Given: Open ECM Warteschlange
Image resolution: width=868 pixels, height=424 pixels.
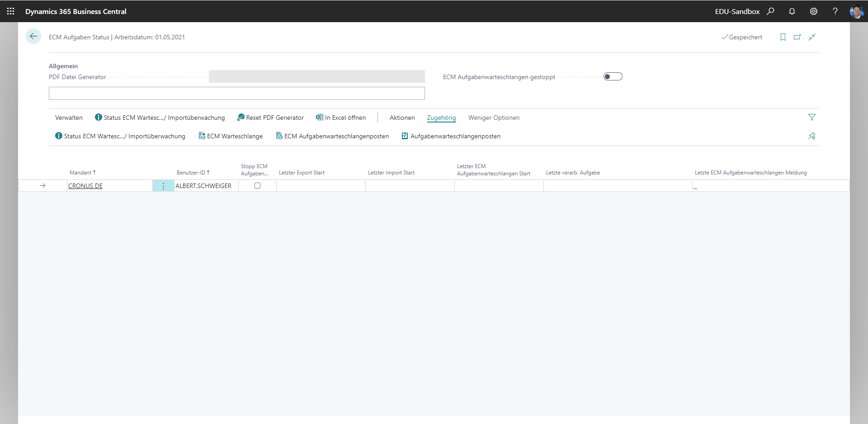Looking at the screenshot, I should 231,136.
